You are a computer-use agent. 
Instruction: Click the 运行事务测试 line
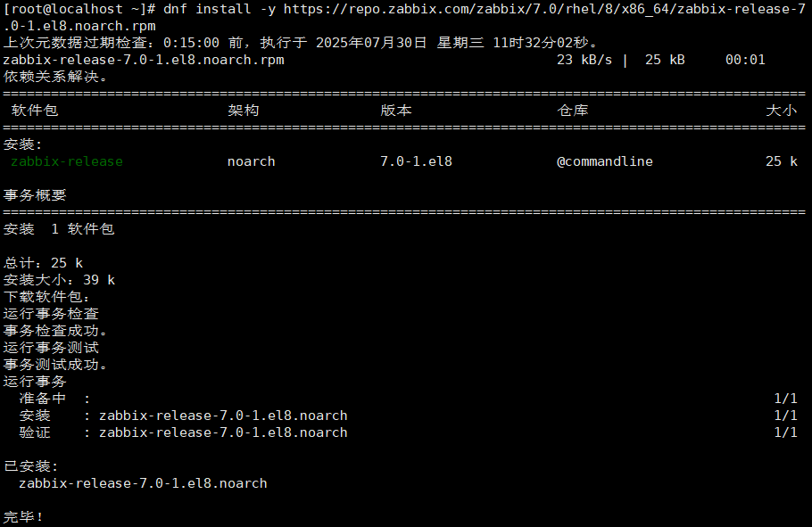coord(51,348)
